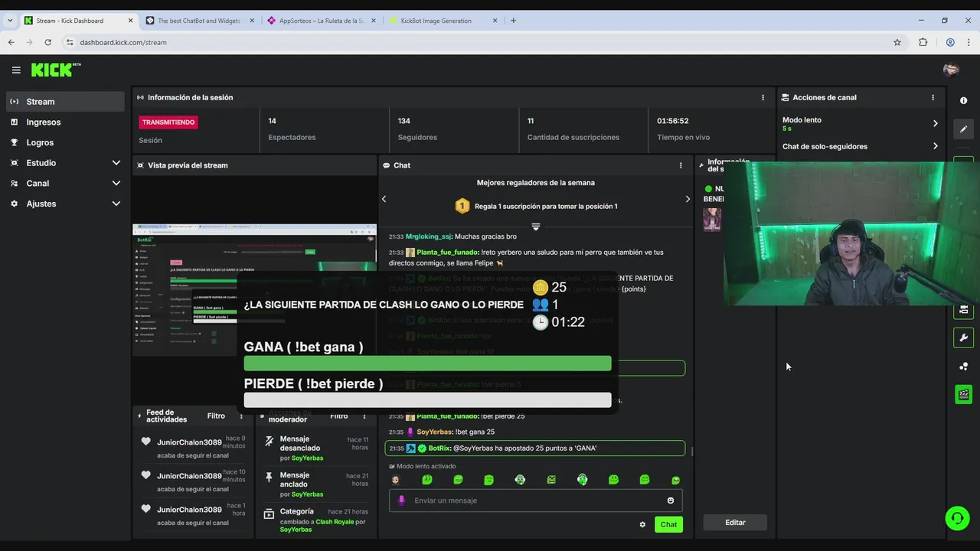Open Clash Royale category link

335,522
